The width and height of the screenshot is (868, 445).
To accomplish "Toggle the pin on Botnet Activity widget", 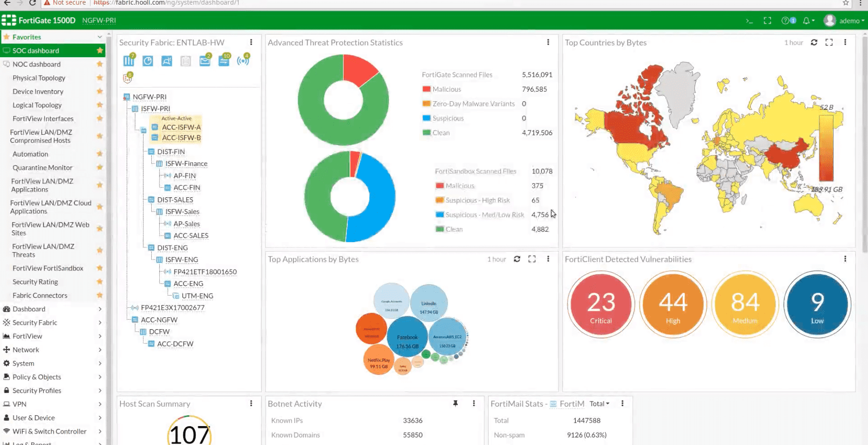I will [455, 404].
